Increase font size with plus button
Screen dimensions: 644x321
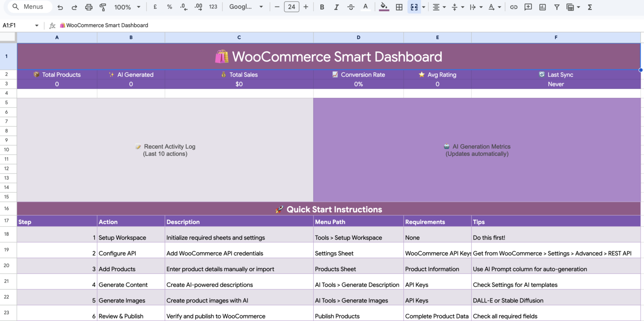306,7
